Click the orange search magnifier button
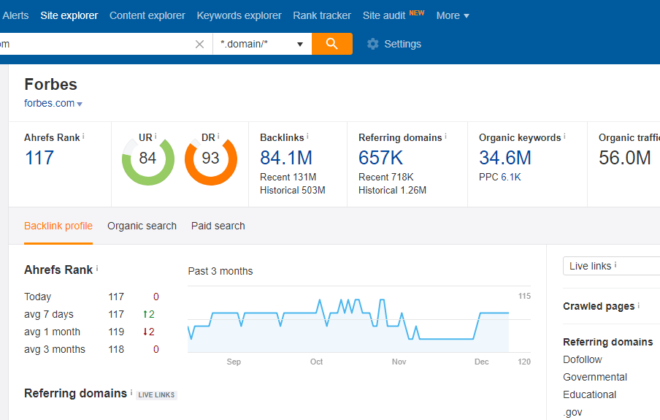This screenshot has width=660, height=420. point(332,44)
